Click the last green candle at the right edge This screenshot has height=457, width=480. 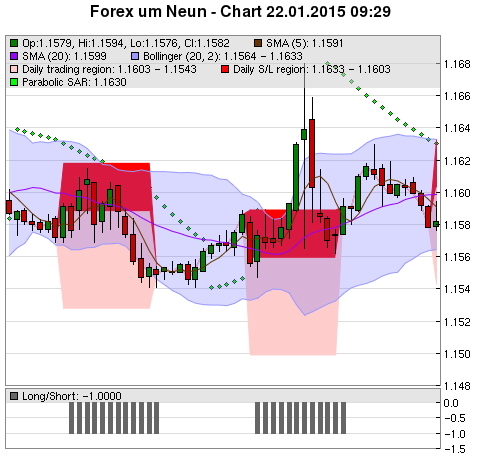436,224
